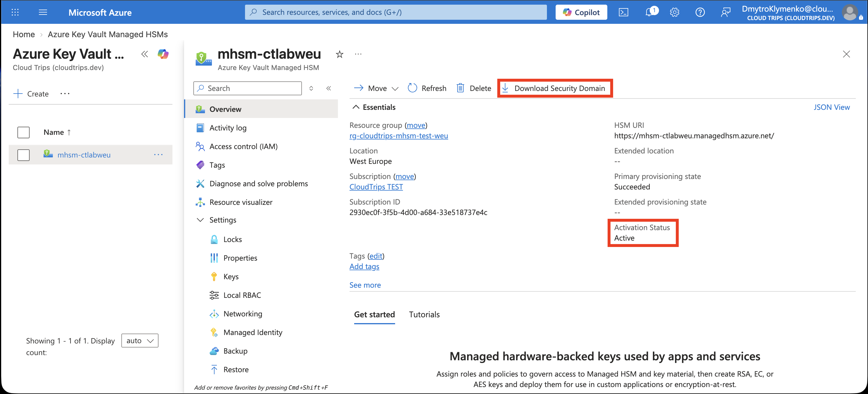Viewport: 868px width, 394px height.
Task: Collapse the Settings section
Action: pyautogui.click(x=200, y=220)
